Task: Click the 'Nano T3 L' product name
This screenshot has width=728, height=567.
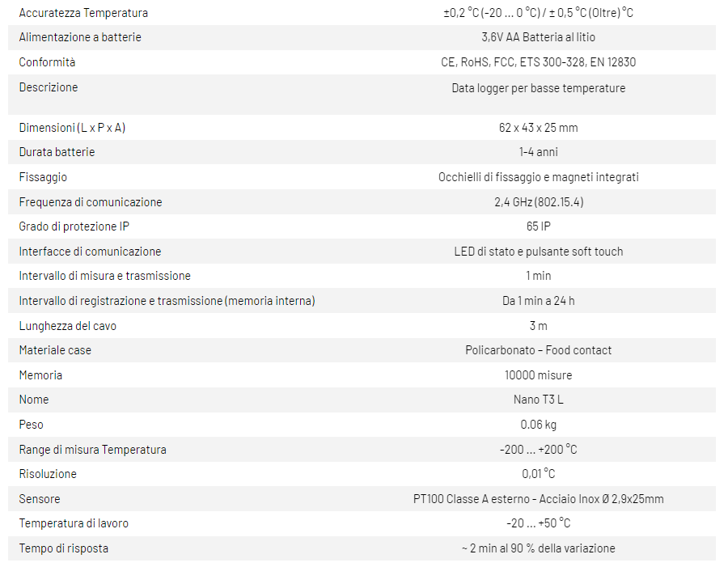Action: tap(538, 400)
